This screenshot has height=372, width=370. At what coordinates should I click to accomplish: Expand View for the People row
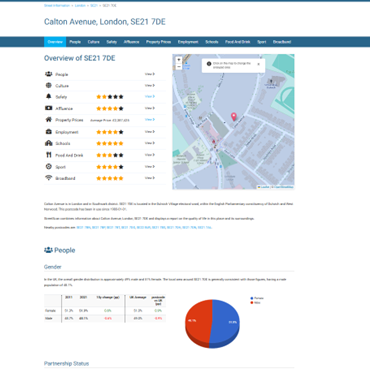click(x=150, y=74)
